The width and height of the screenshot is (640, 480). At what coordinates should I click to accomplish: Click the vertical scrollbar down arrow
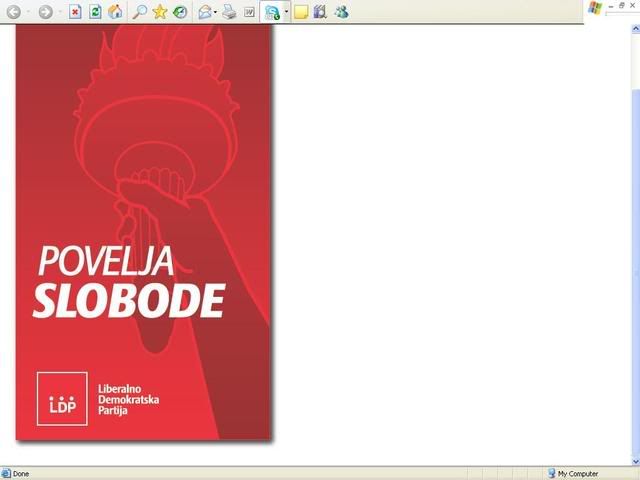634,460
